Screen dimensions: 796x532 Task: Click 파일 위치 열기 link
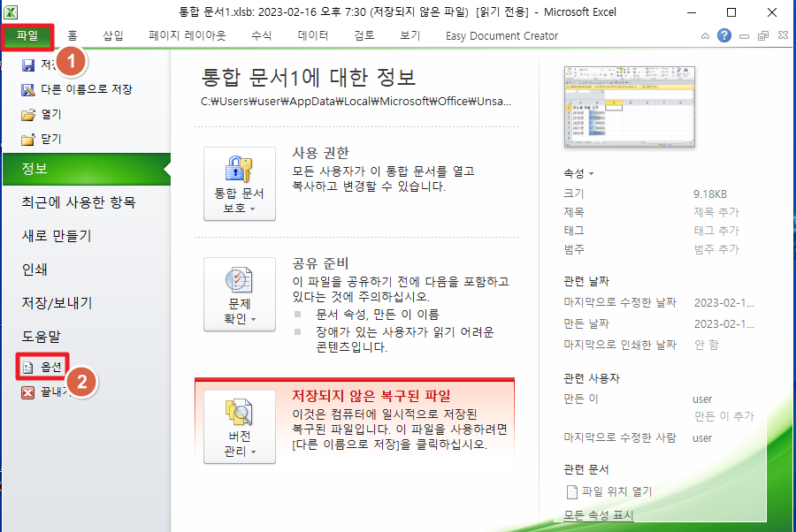point(609,491)
